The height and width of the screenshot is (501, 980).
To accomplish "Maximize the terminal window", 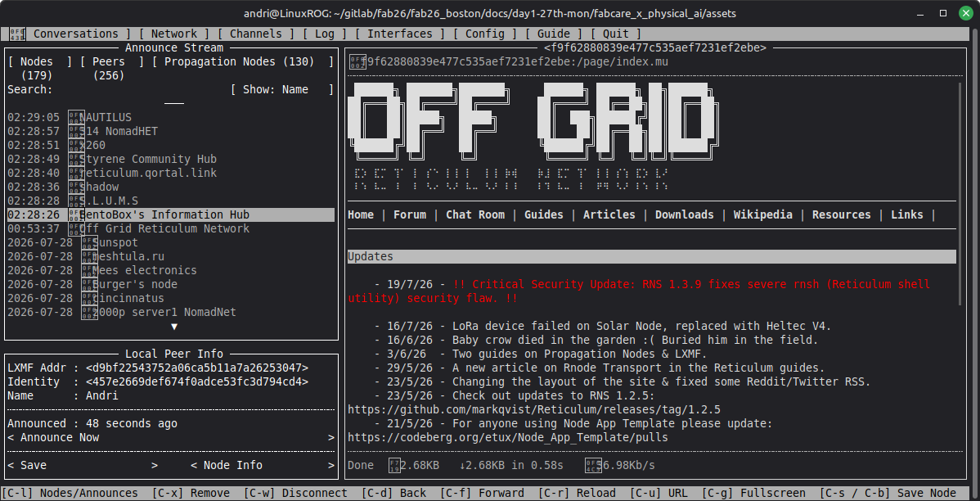I will (x=943, y=13).
